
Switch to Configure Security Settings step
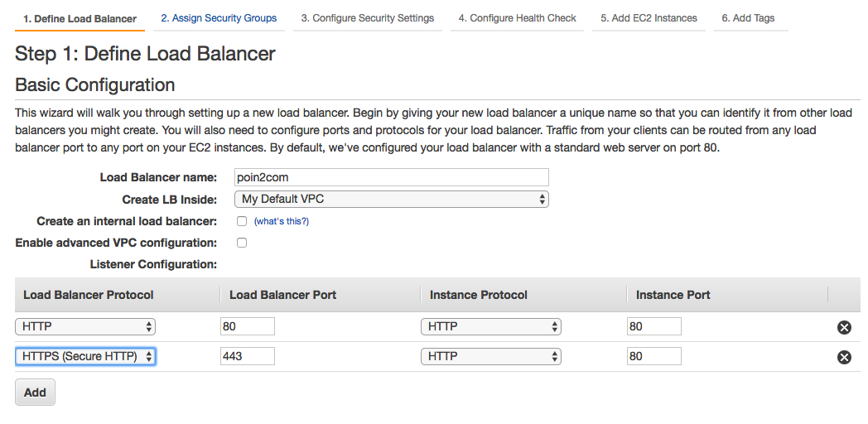point(367,18)
